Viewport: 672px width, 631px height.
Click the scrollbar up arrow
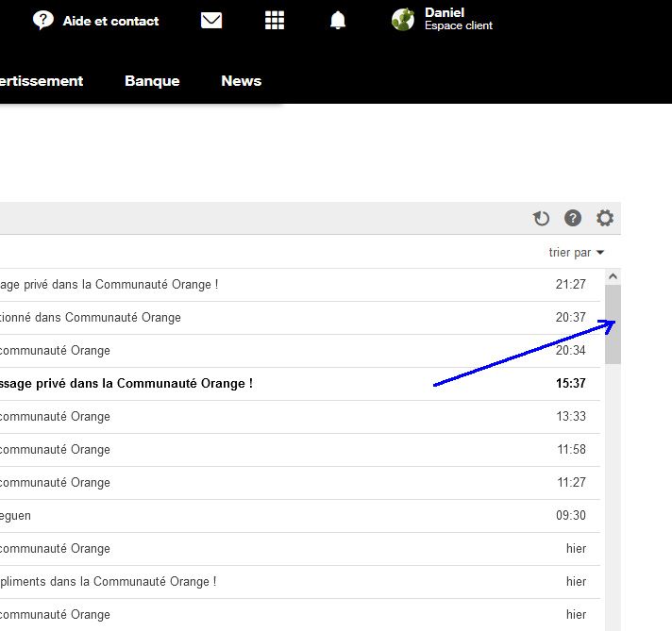coord(613,276)
